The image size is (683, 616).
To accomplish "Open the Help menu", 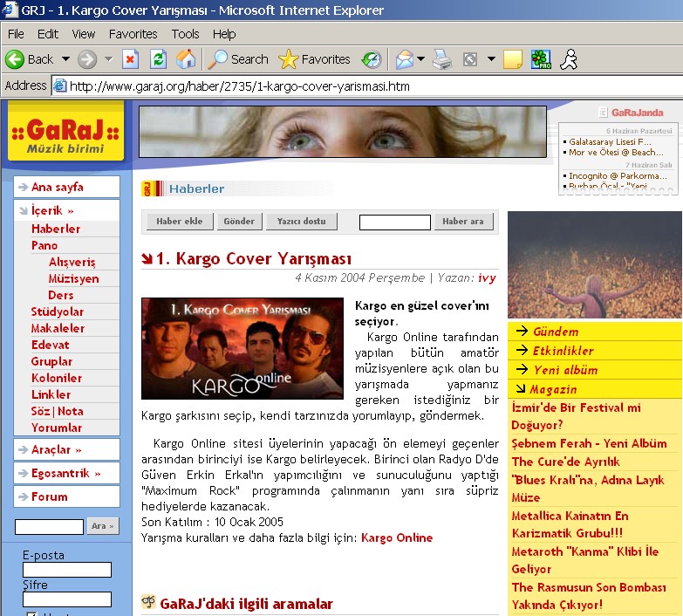I will (x=224, y=34).
